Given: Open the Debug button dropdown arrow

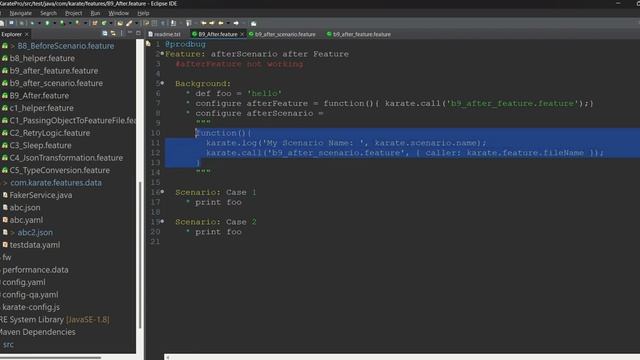Looking at the screenshot, I should 40,23.
